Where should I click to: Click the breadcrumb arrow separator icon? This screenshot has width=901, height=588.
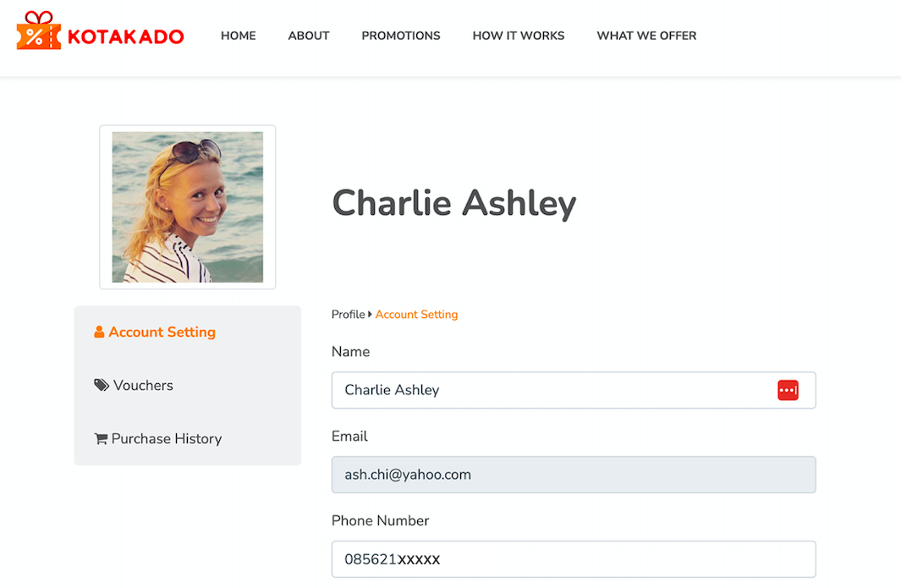coord(371,315)
